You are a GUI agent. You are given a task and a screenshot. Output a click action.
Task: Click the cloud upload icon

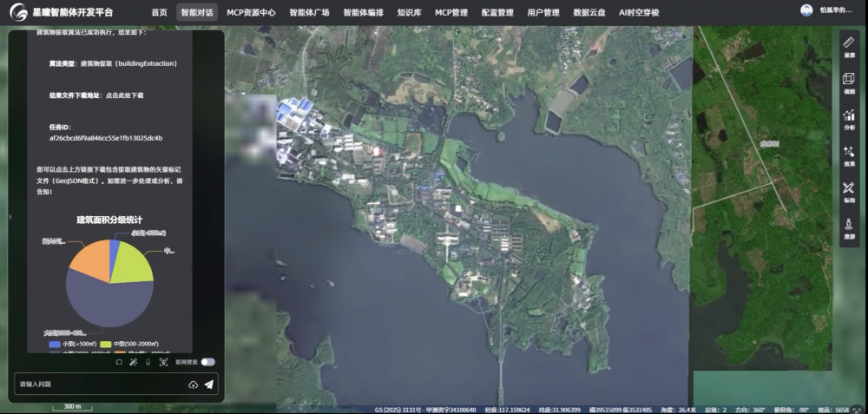click(x=193, y=384)
